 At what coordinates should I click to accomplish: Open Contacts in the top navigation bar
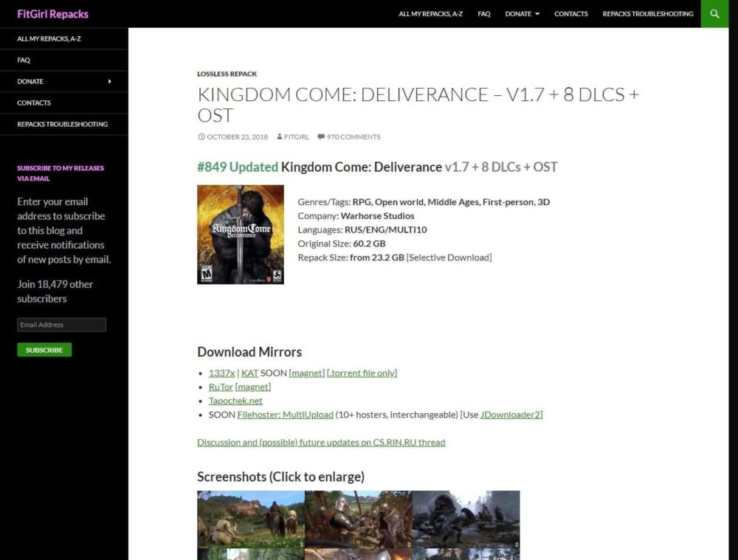tap(571, 14)
